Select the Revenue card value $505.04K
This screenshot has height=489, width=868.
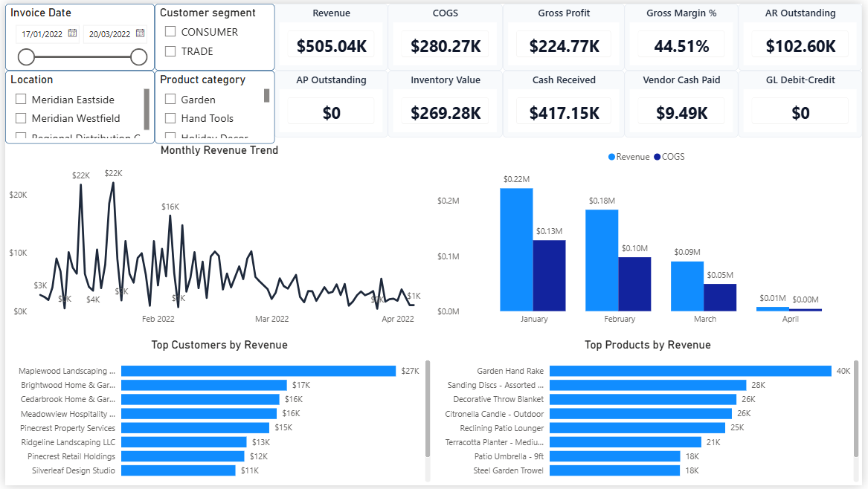point(332,46)
